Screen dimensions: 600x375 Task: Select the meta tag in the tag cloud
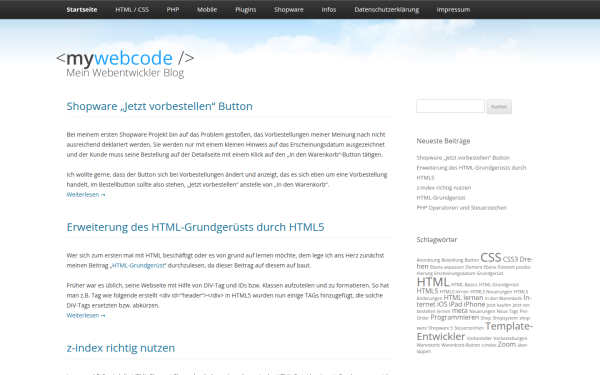point(460,311)
